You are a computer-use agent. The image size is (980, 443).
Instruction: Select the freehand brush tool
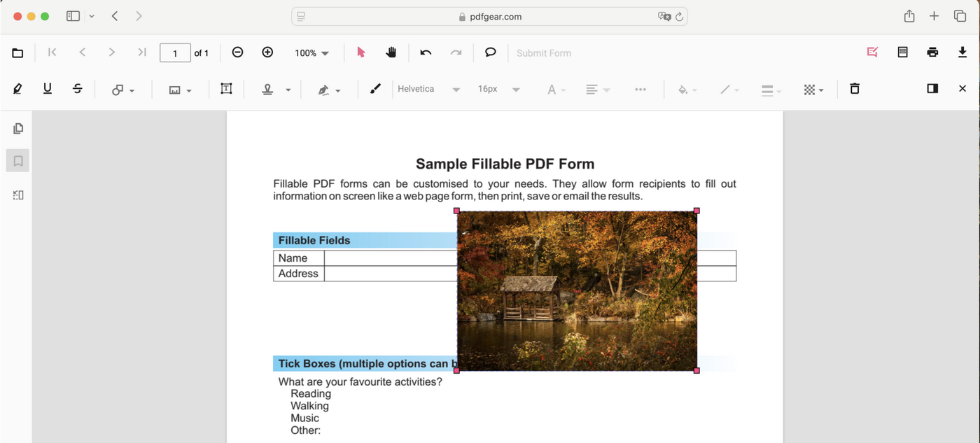[375, 89]
